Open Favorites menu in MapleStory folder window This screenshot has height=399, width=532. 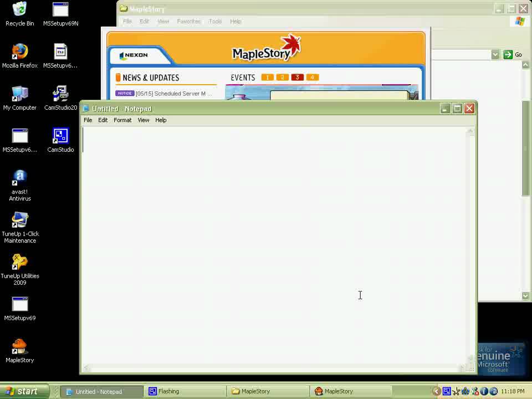[x=188, y=22]
